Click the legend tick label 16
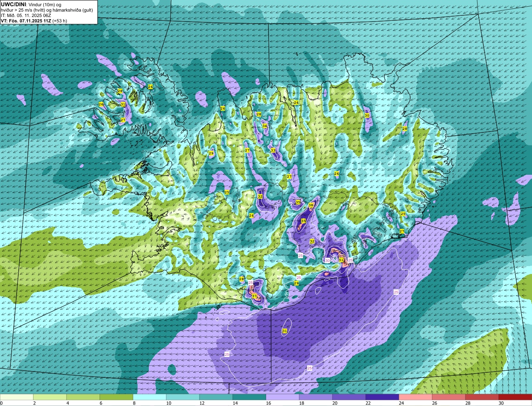Screen dimensions: 532x406 268,403
